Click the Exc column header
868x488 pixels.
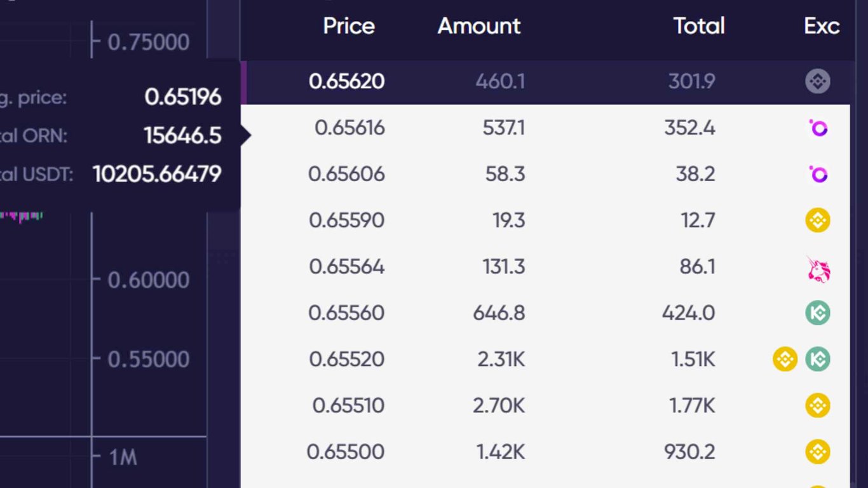[822, 26]
